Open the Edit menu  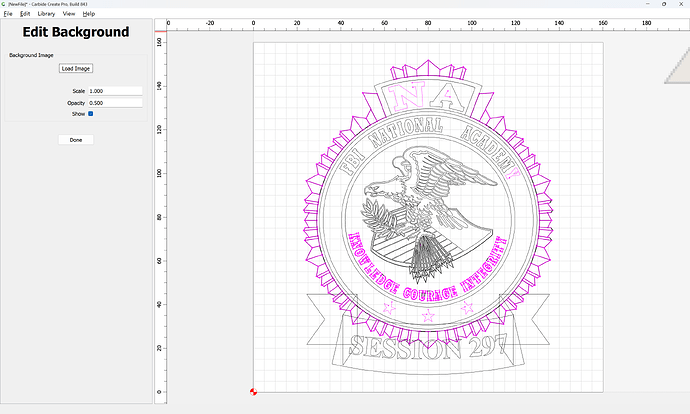tap(25, 14)
